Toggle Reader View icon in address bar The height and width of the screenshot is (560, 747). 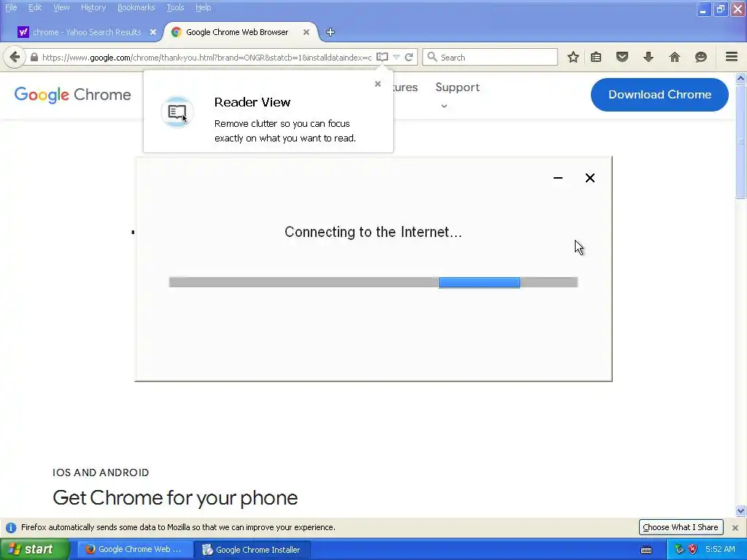pyautogui.click(x=382, y=57)
